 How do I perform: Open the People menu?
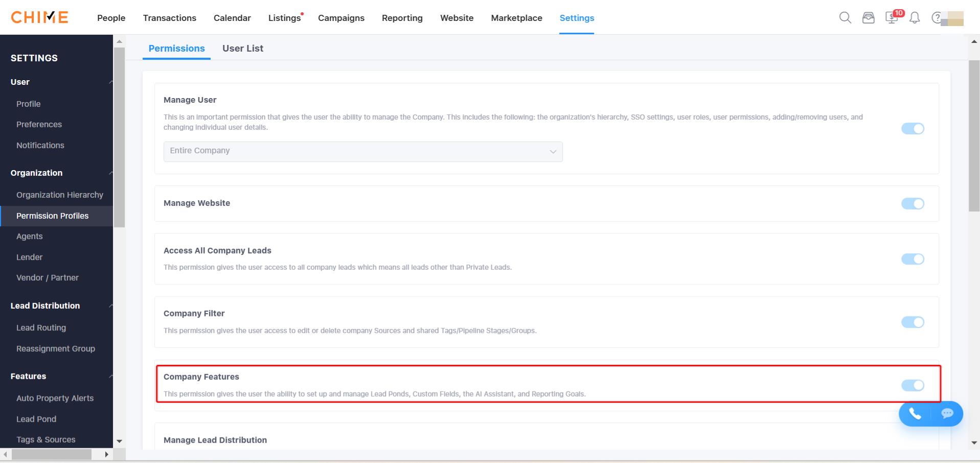(x=111, y=18)
